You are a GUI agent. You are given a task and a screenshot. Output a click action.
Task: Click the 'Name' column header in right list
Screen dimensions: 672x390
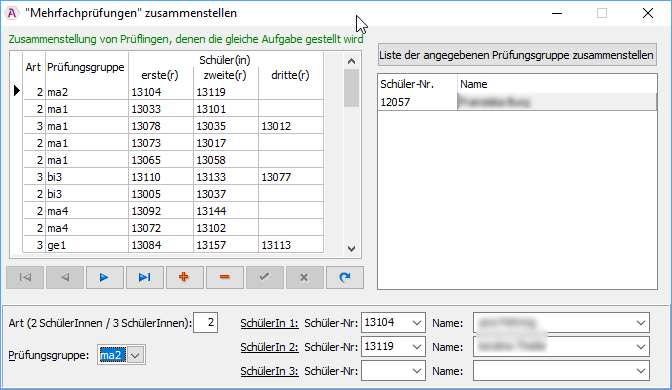[x=557, y=84]
